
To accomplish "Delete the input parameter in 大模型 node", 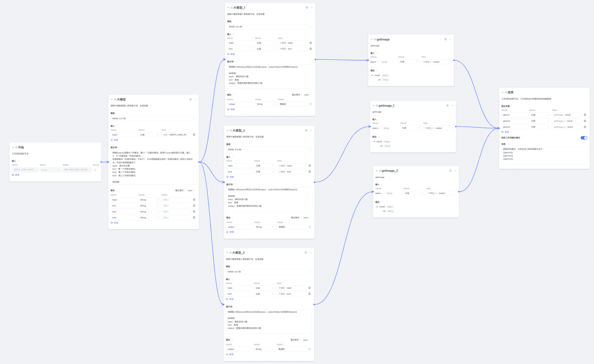I will [x=194, y=135].
